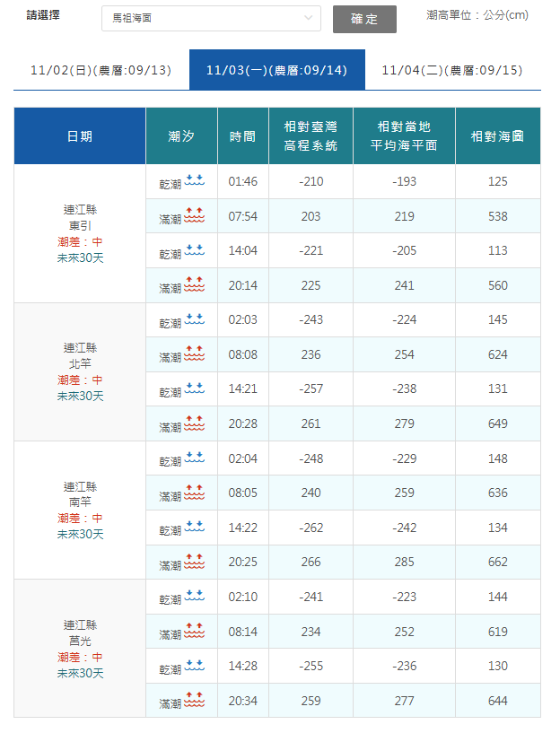The image size is (560, 733).
Task: Click low tide icon for 莒光 at 14:28
Action: [195, 667]
